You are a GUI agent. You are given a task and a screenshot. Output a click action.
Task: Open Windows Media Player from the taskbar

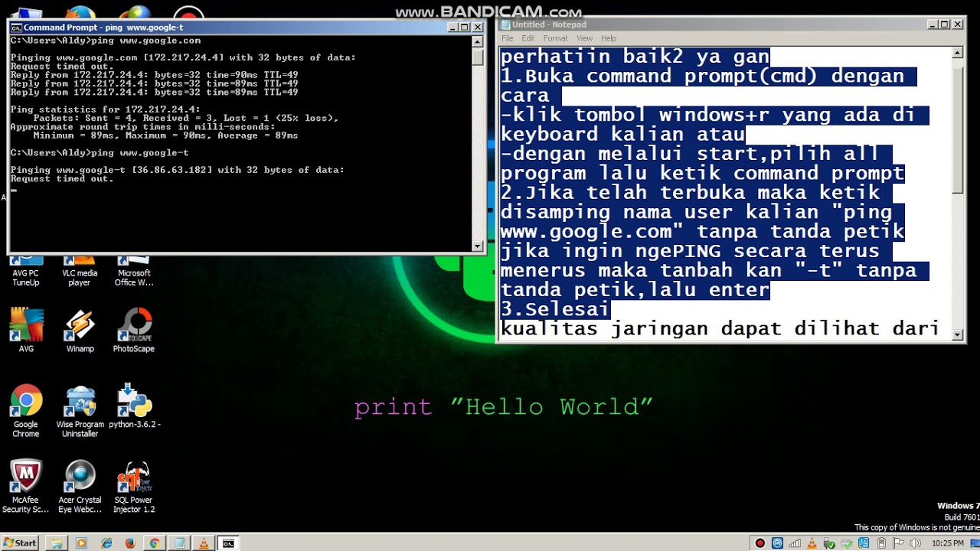click(81, 543)
